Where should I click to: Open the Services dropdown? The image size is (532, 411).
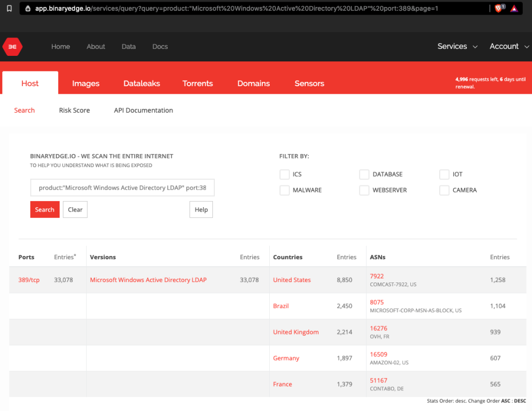click(x=457, y=47)
